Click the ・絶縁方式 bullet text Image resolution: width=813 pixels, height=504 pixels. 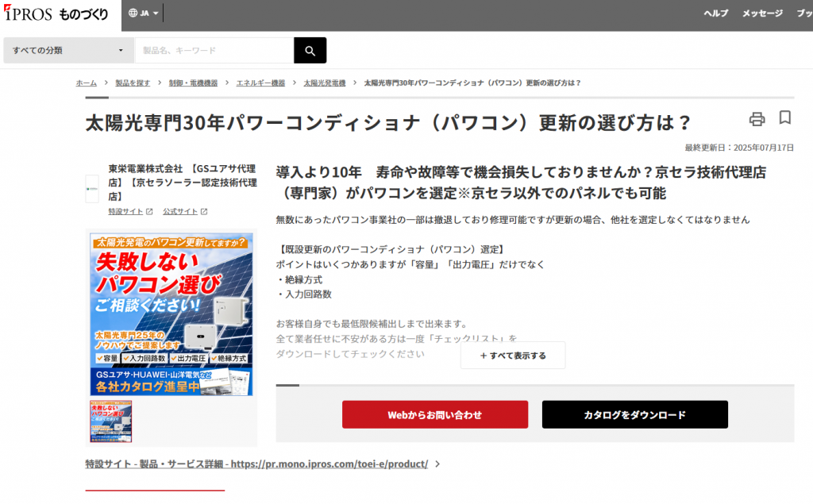[x=299, y=279]
